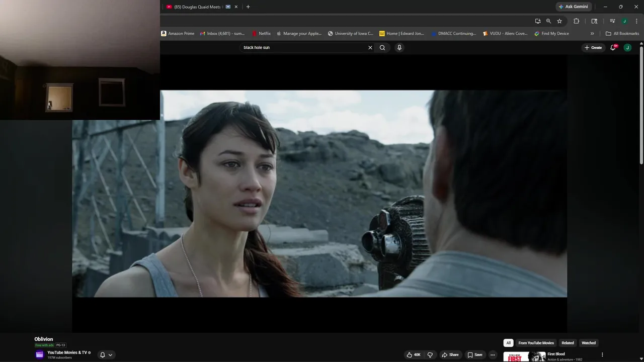Open the Chrome Extensions puzzle icon

(x=577, y=21)
